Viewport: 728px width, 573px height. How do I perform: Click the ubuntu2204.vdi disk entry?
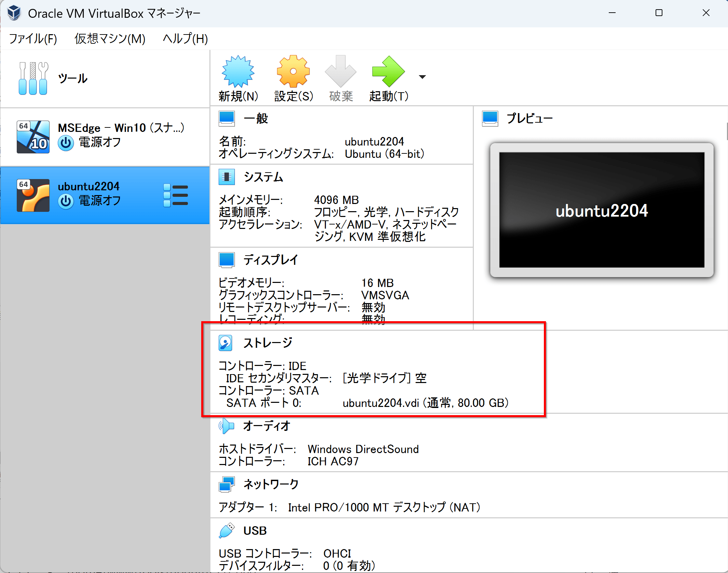click(381, 403)
